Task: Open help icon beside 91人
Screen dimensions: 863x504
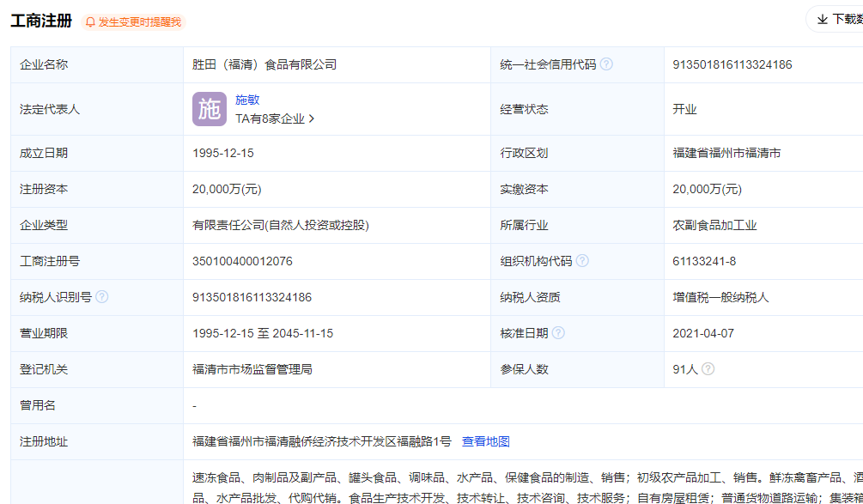Action: pyautogui.click(x=708, y=368)
